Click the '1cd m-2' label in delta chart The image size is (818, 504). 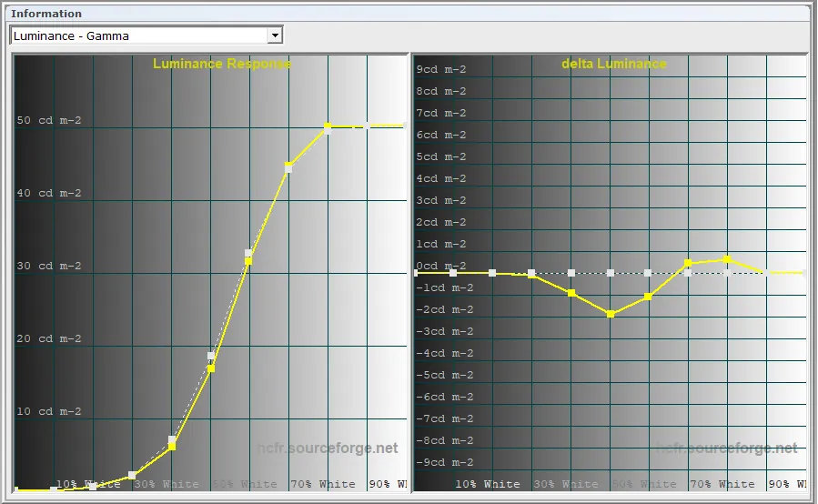click(x=440, y=244)
